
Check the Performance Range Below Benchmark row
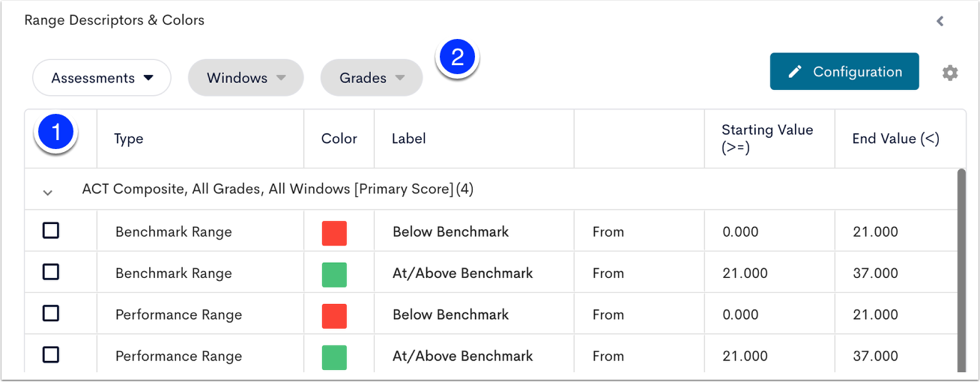coord(51,313)
